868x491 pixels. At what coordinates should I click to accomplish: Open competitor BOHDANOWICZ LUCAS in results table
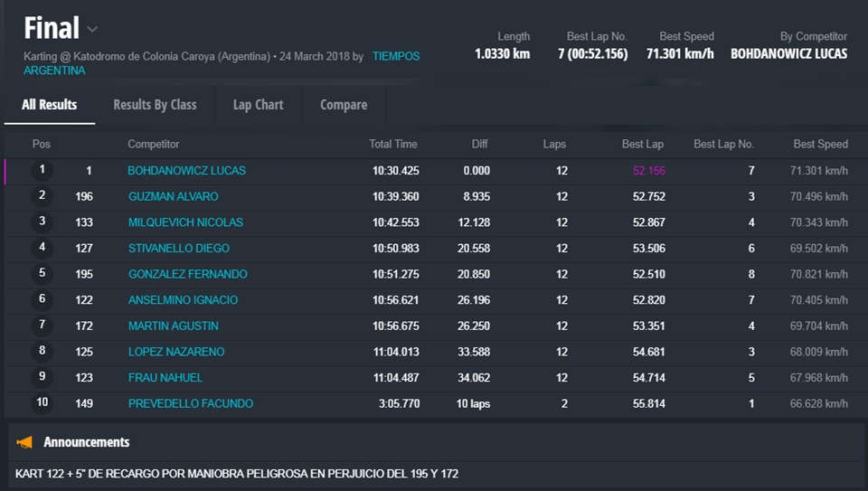point(186,171)
